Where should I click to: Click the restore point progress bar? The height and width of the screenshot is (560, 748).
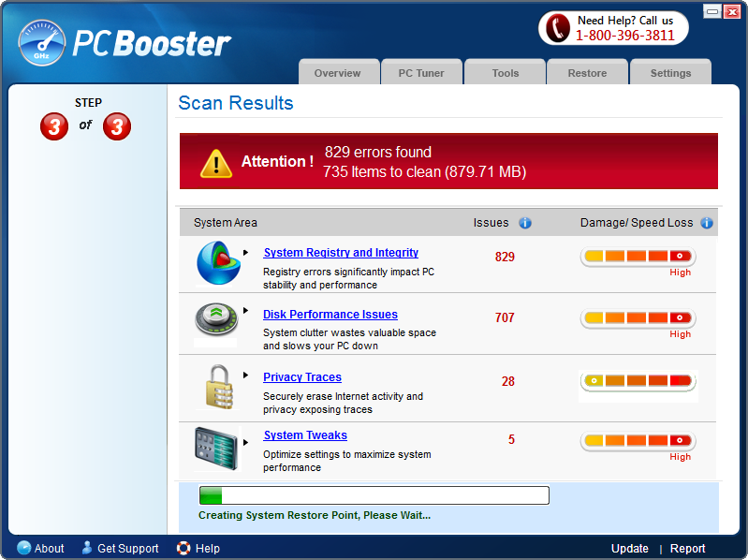coord(374,495)
